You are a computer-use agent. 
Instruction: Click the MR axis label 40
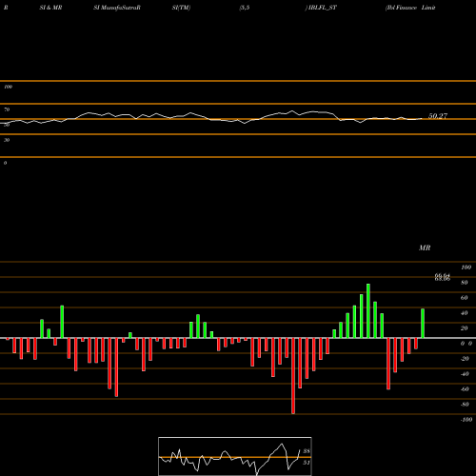click(x=465, y=313)
